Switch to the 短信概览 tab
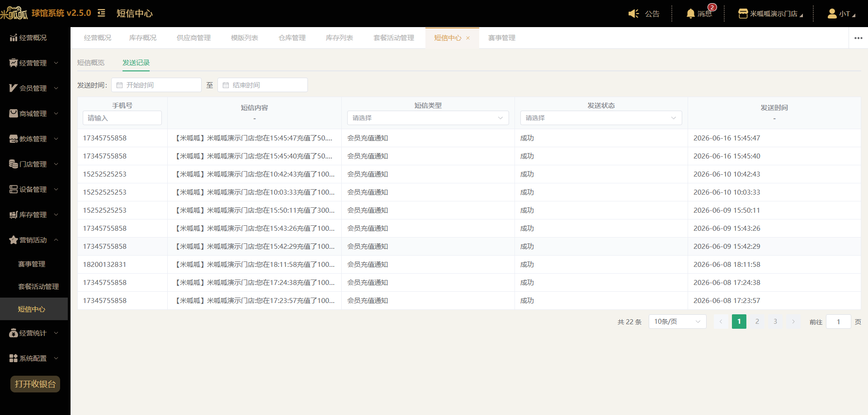This screenshot has width=868, height=415. [91, 63]
